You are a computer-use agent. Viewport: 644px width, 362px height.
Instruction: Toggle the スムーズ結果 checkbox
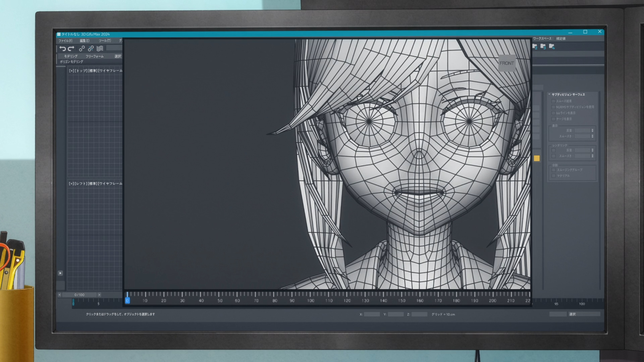(x=553, y=101)
